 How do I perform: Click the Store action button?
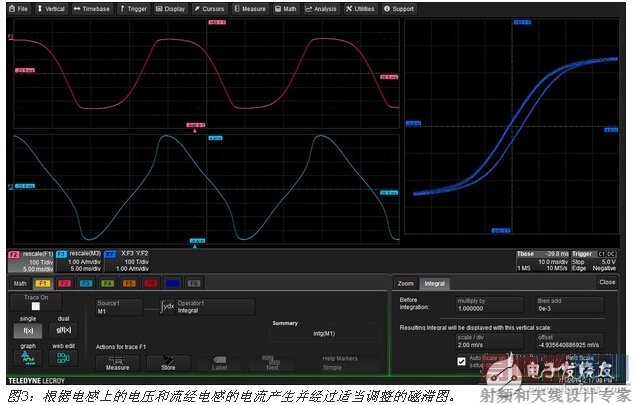[x=168, y=363]
